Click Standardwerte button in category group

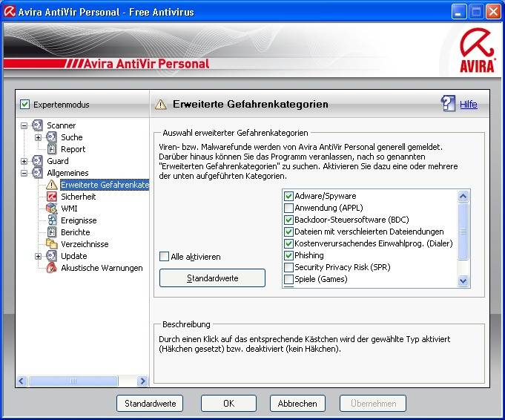212,278
